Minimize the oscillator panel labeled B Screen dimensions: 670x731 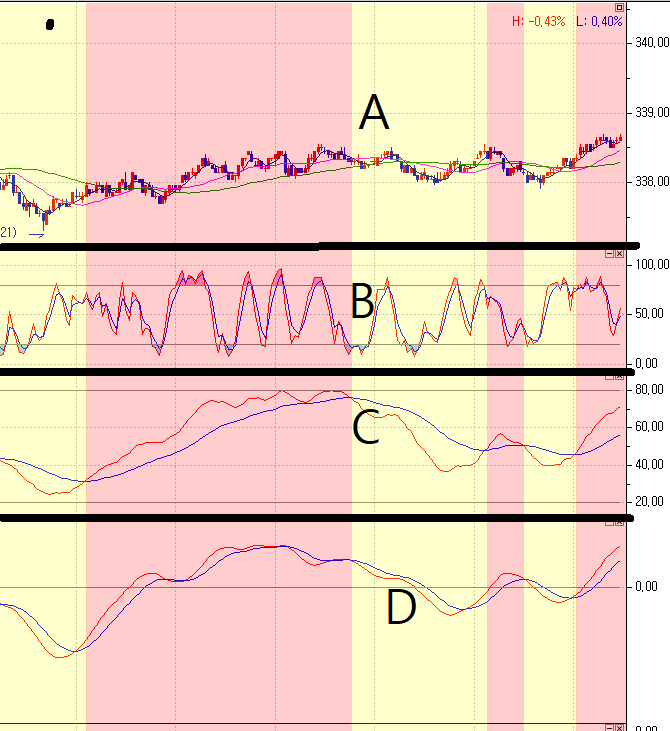tap(609, 254)
